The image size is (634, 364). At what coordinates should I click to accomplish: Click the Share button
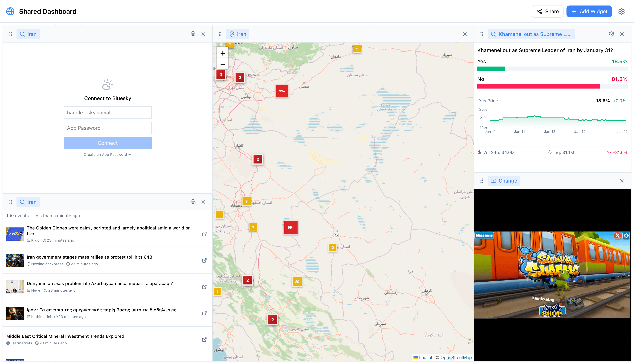547,12
